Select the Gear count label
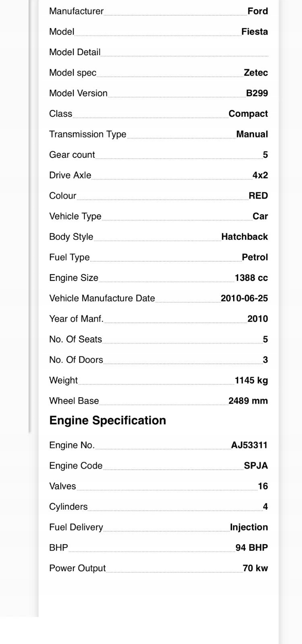The width and height of the screenshot is (302, 644). (x=72, y=155)
